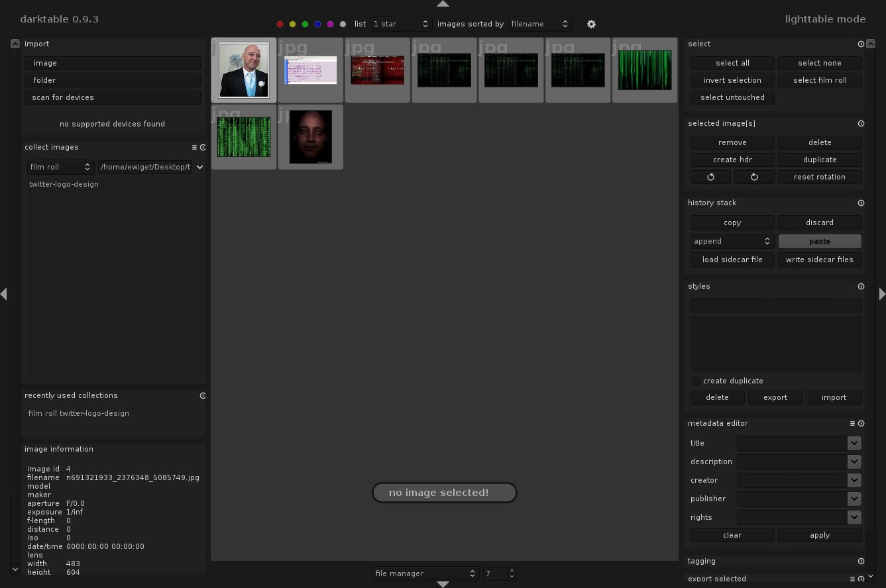Click the select untouched button

point(732,97)
